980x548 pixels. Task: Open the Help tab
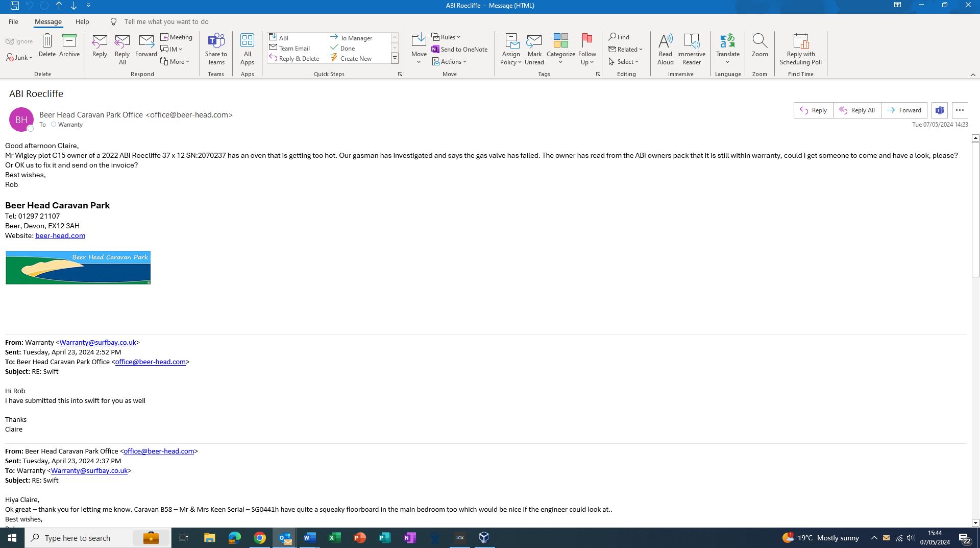pos(82,22)
